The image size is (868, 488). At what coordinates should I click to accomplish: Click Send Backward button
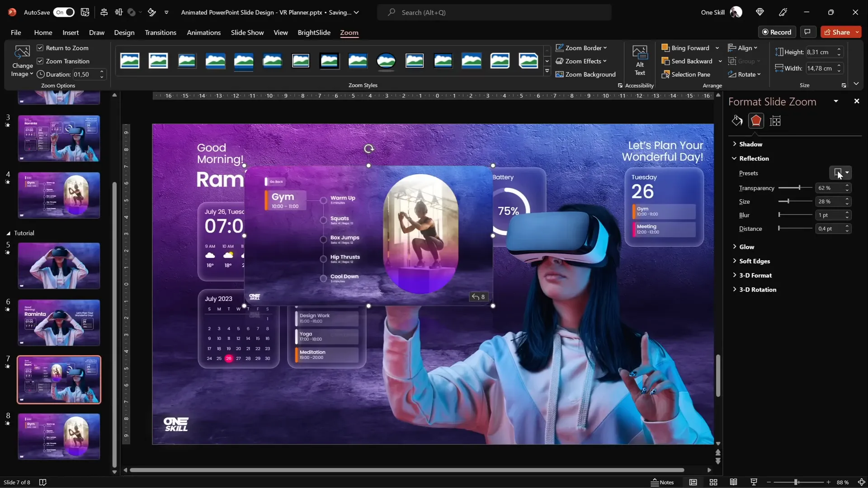687,61
